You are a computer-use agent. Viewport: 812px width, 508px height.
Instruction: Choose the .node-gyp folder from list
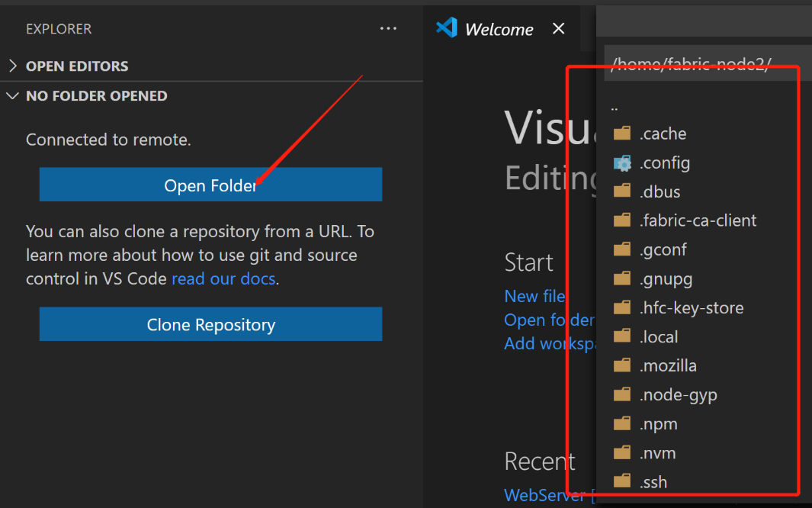[x=678, y=394]
